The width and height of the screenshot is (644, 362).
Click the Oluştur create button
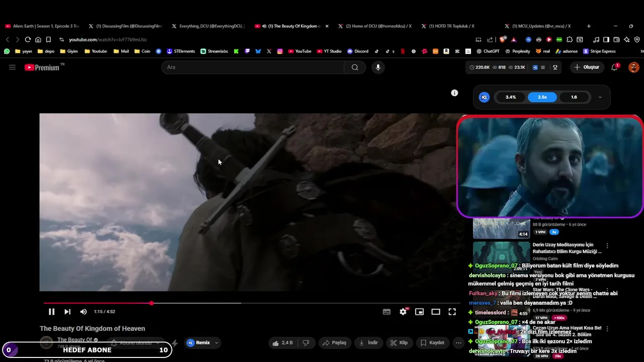587,67
